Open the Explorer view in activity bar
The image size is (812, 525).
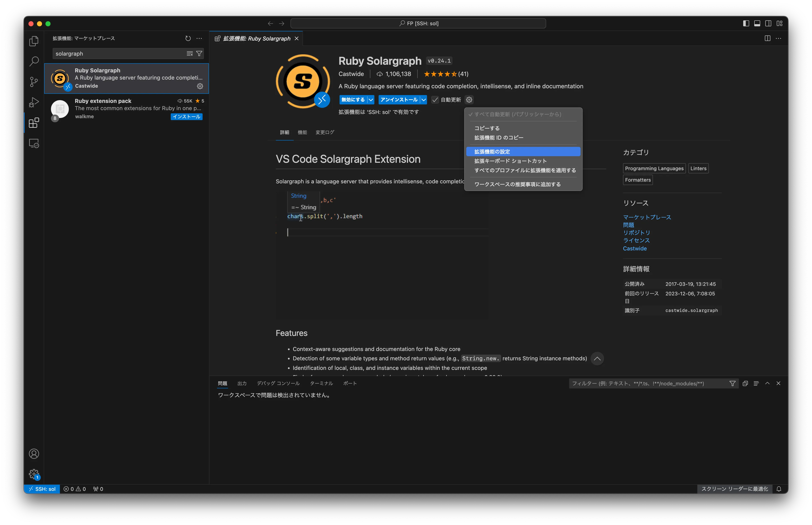point(34,41)
